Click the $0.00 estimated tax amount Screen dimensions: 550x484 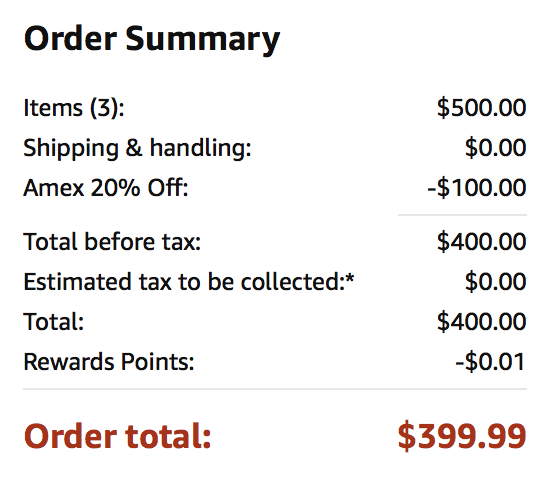pyautogui.click(x=496, y=282)
